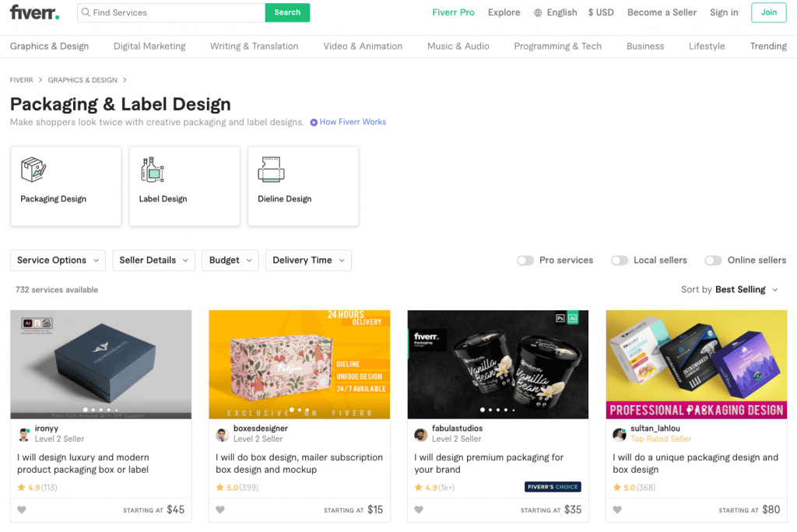This screenshot has height=532, width=797.
Task: Click boxesdesigner seller avatar
Action: click(x=222, y=435)
